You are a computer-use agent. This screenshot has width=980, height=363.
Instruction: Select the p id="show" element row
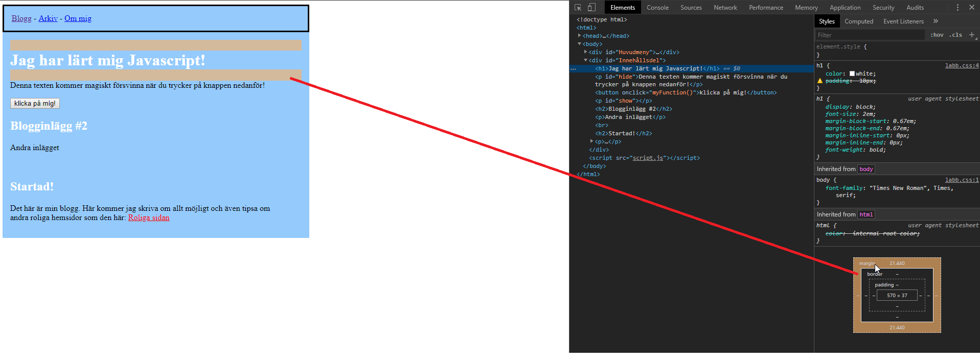(692, 101)
